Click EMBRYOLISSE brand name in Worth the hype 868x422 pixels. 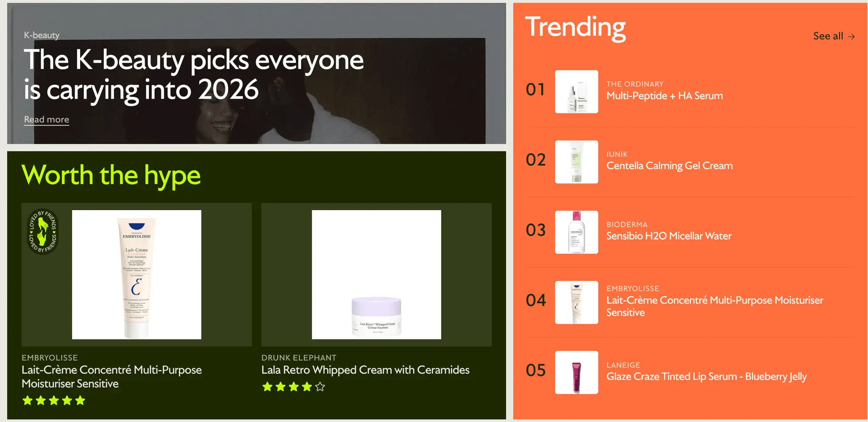coord(50,358)
